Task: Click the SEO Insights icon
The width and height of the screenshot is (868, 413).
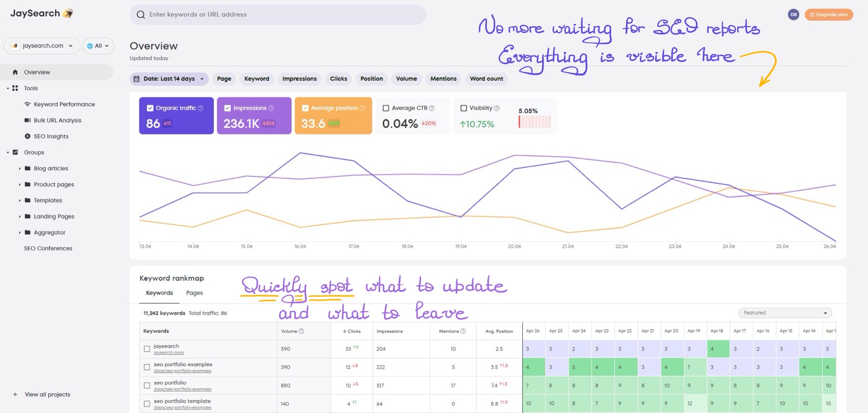Action: (28, 136)
